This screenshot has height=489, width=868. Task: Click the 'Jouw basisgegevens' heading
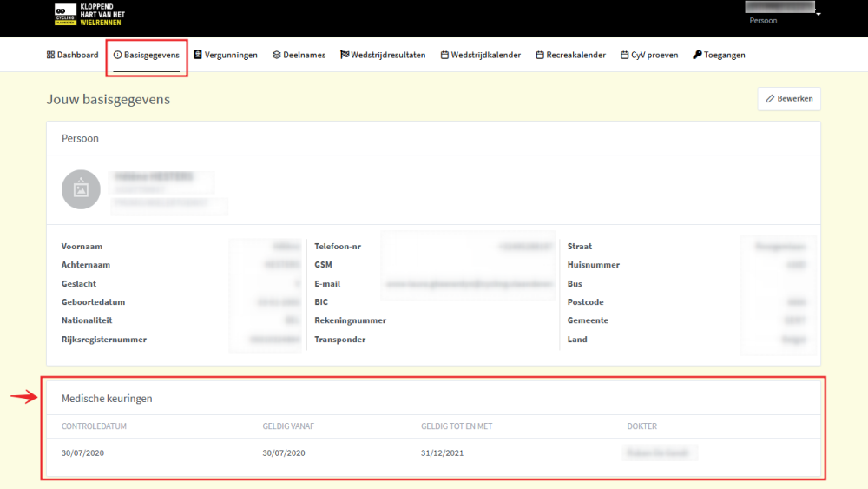[x=108, y=99]
